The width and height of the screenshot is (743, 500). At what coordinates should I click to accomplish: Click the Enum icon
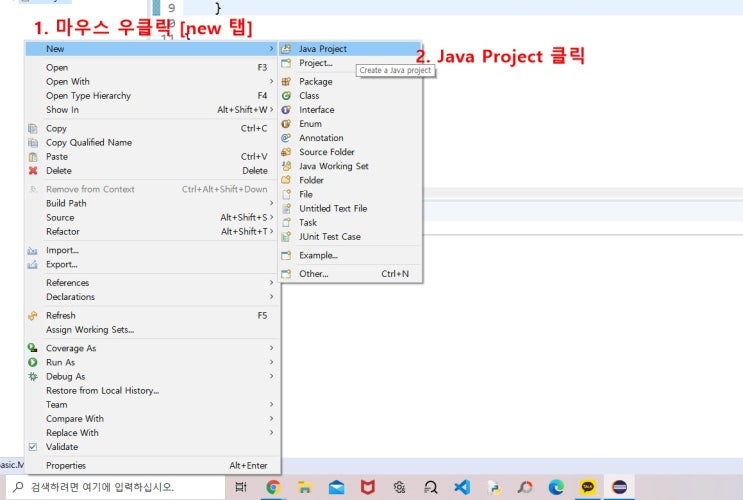[x=286, y=124]
